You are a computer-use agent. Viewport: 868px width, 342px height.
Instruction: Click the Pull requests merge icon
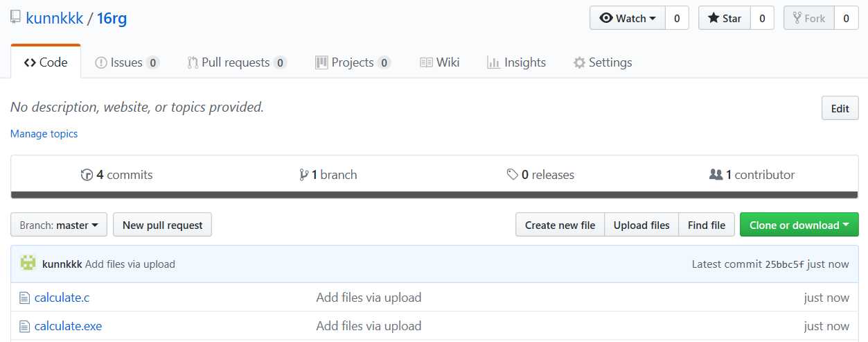tap(193, 62)
